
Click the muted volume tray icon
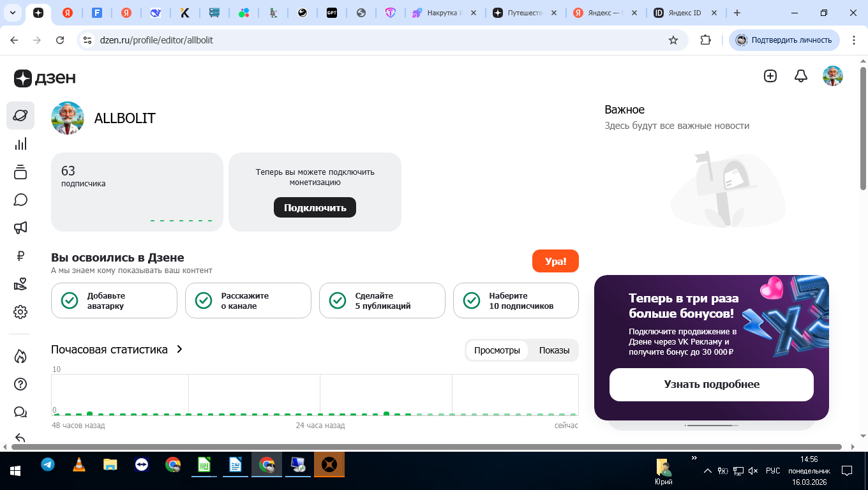click(753, 471)
